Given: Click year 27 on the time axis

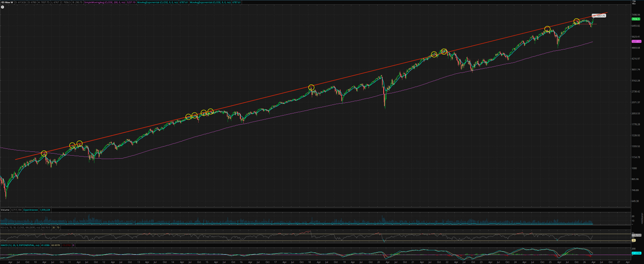Looking at the screenshot, I should pyautogui.click(x=618, y=262).
